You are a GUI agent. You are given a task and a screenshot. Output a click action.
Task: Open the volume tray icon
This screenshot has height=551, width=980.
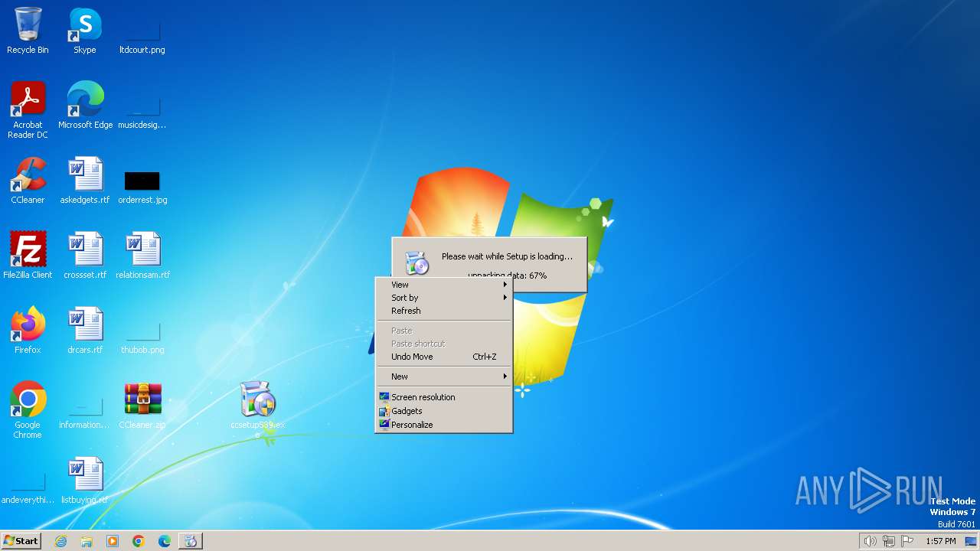pos(870,541)
